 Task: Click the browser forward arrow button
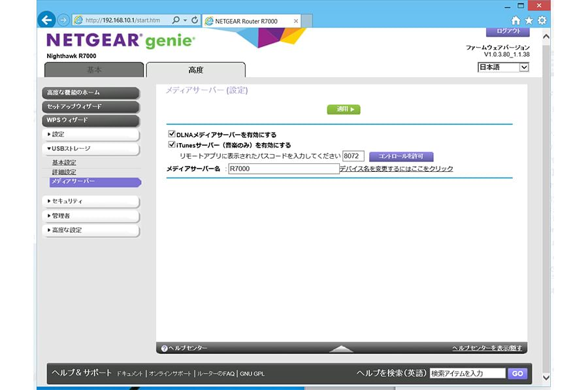coord(63,20)
